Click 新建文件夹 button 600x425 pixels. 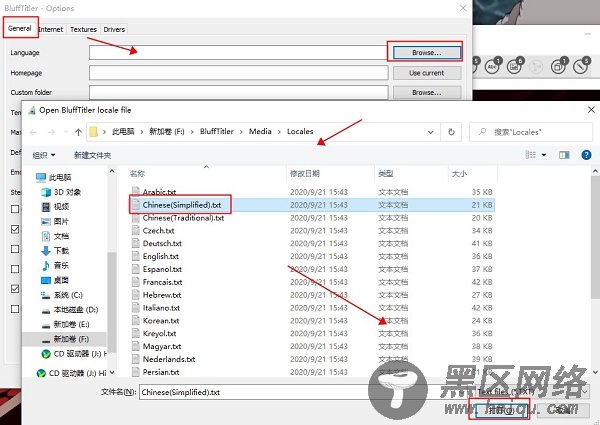93,155
